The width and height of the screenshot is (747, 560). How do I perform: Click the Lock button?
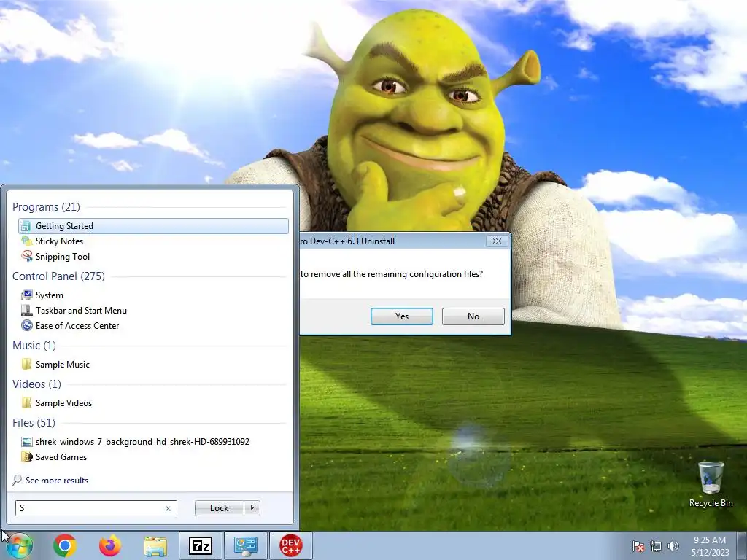click(x=219, y=508)
